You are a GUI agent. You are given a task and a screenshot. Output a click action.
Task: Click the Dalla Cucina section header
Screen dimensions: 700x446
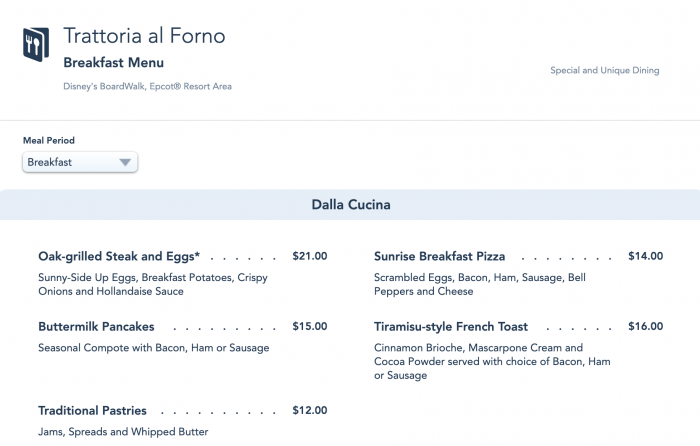pyautogui.click(x=350, y=205)
